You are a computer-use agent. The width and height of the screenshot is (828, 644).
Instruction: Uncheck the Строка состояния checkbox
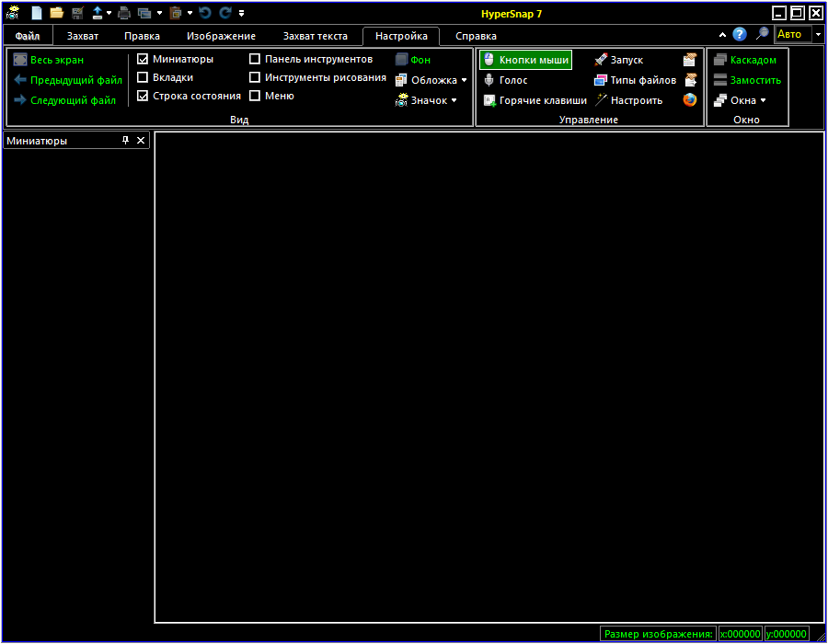pyautogui.click(x=143, y=96)
